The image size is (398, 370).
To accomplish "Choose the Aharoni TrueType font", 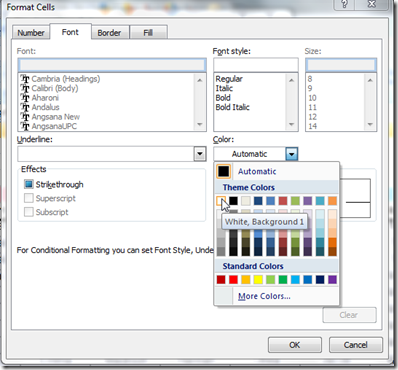I will coord(40,98).
